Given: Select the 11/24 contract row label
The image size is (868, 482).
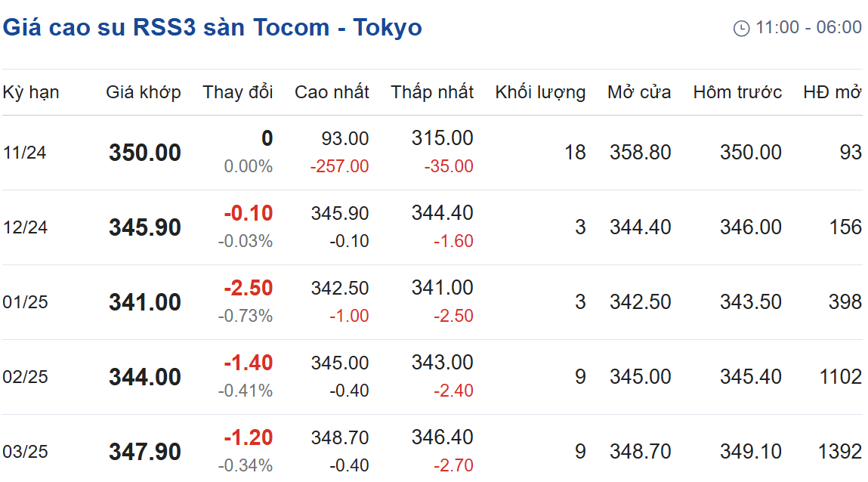Looking at the screenshot, I should point(24,153).
